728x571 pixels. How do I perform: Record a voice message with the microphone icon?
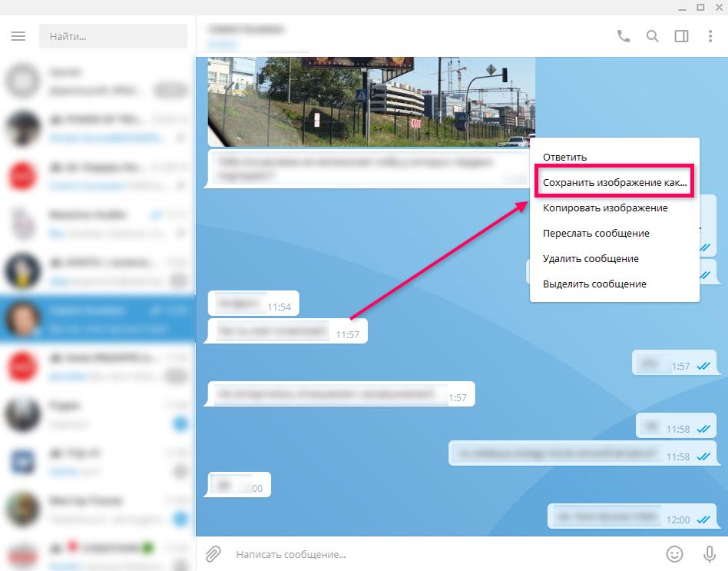705,554
